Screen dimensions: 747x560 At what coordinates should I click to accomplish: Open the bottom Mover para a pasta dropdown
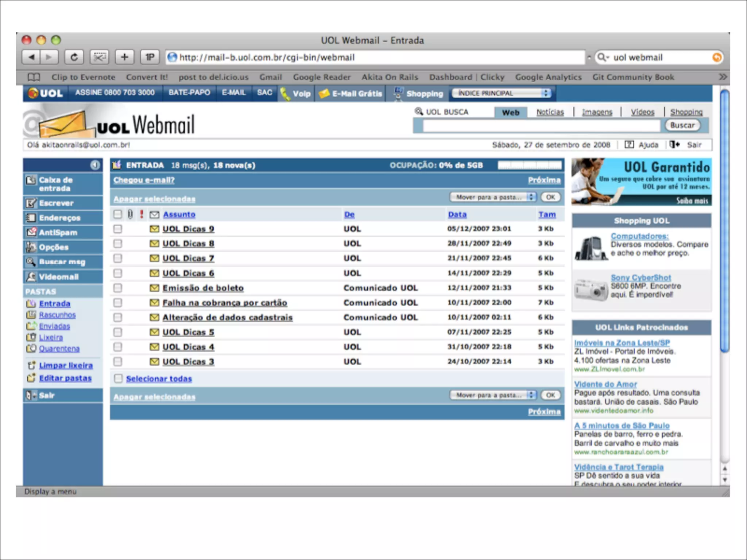click(x=492, y=395)
